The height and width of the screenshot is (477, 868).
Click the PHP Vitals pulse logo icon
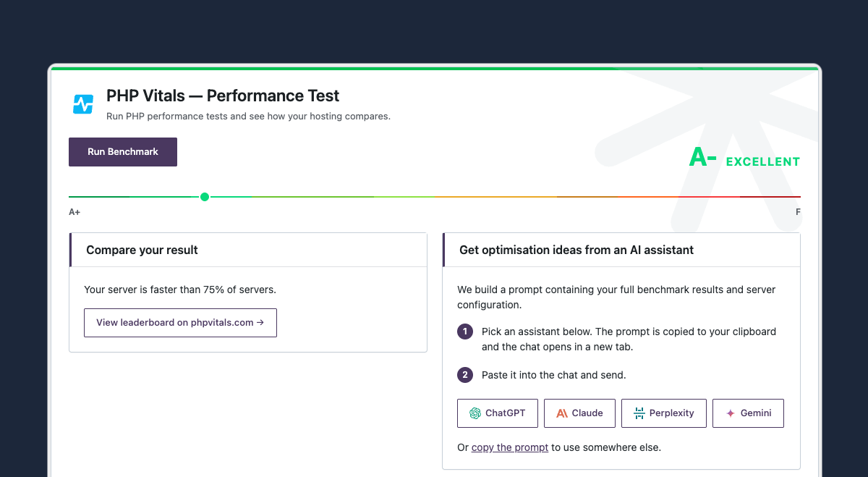tap(83, 104)
